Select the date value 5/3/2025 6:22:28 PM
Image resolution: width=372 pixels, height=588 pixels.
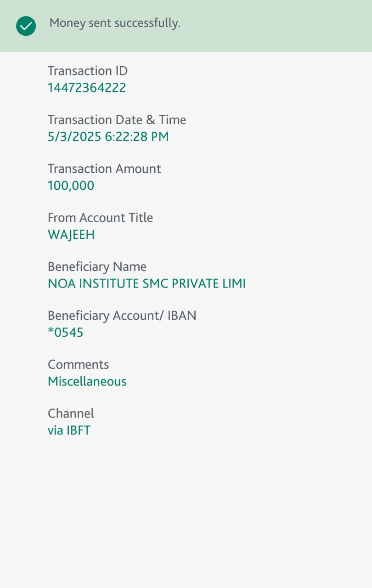pos(108,136)
